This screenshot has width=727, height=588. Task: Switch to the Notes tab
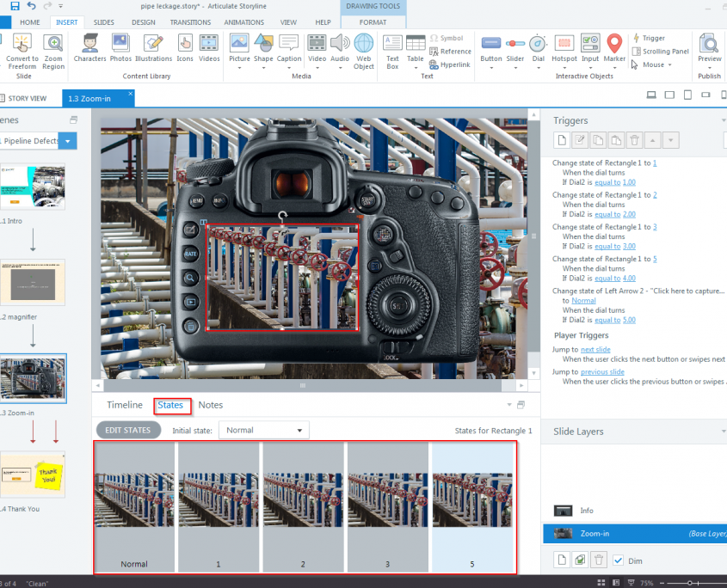(211, 405)
